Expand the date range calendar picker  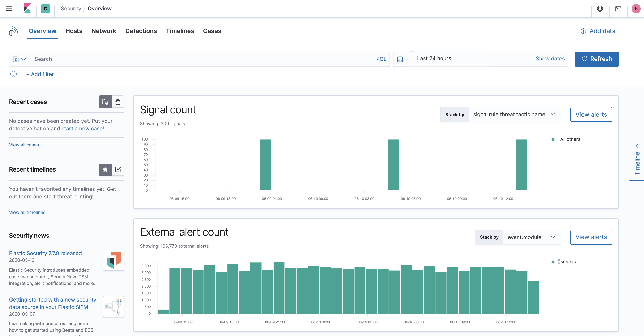403,59
